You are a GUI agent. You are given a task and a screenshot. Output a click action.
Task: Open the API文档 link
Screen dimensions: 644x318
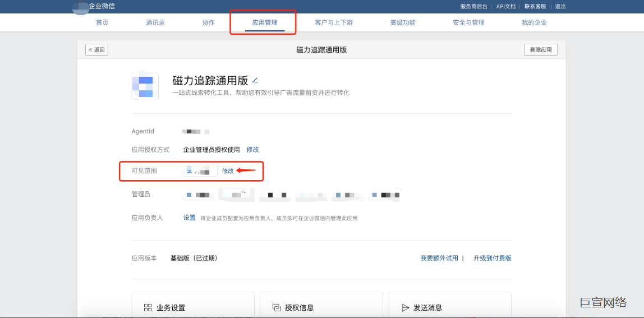point(506,6)
